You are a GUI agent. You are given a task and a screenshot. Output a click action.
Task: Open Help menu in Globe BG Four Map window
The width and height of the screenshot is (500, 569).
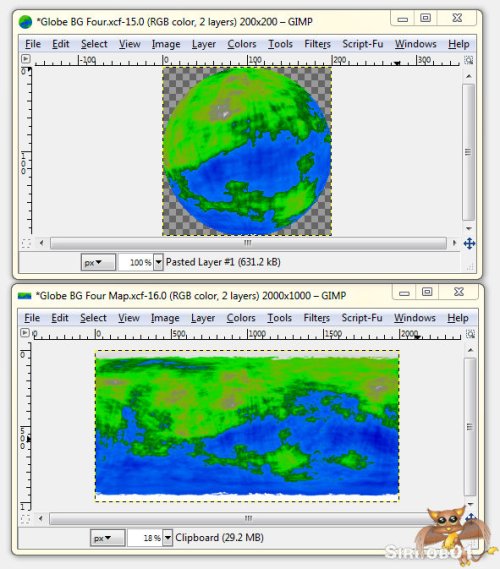pyautogui.click(x=458, y=318)
